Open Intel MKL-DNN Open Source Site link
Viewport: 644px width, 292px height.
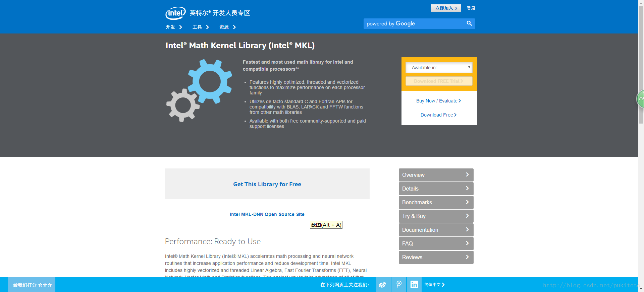coord(267,214)
